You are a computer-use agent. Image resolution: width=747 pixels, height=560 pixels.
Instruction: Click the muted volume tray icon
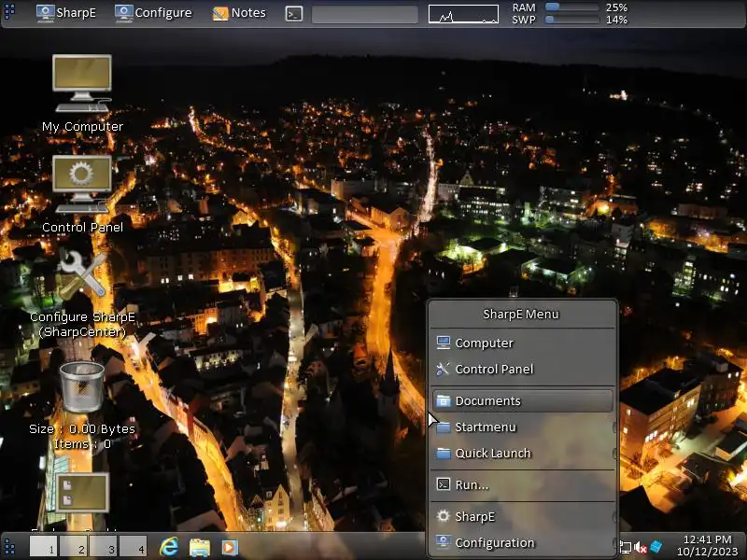[641, 548]
